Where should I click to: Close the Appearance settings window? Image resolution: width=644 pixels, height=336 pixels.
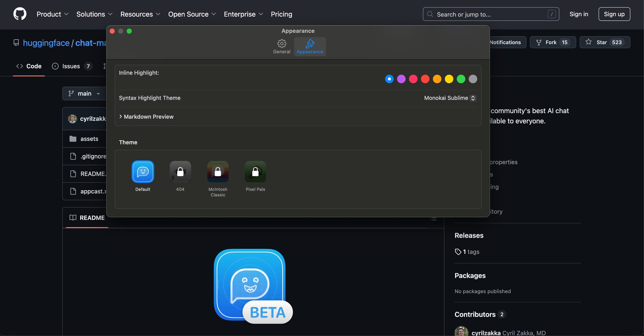(x=112, y=31)
